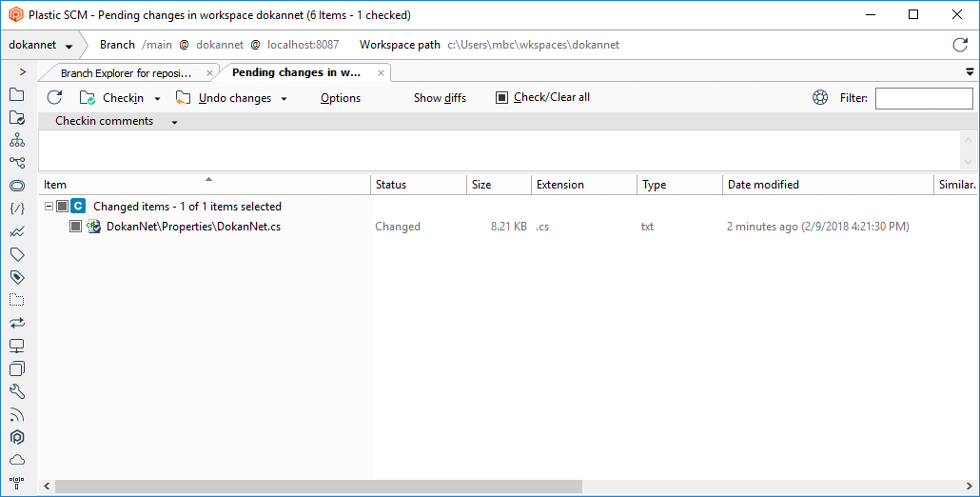The width and height of the screenshot is (980, 497).
Task: Open workspace explorer folder icon in sidebar
Action: click(x=17, y=94)
